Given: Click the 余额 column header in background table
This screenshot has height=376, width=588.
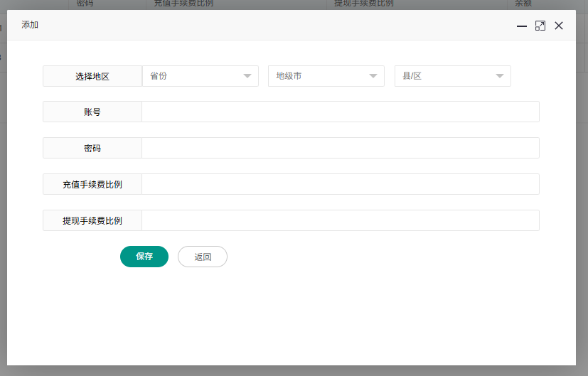Looking at the screenshot, I should click(523, 4).
